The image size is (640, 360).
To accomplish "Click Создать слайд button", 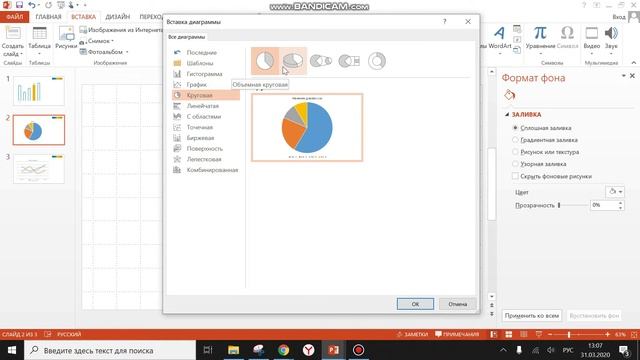I will click(x=13, y=41).
